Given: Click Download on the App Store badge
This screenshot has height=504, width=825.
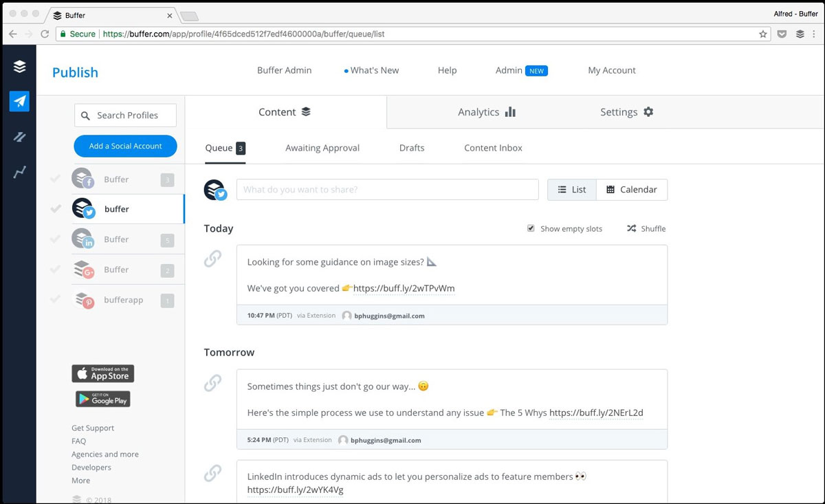Looking at the screenshot, I should (103, 373).
